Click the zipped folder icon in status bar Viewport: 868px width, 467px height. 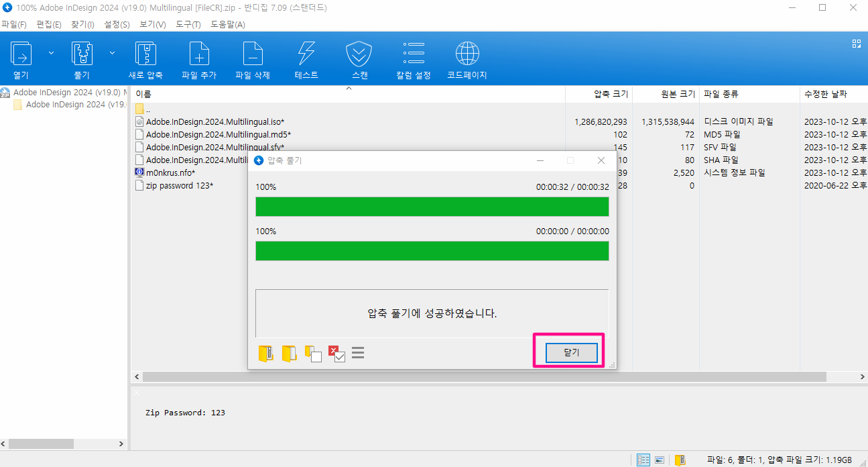coord(680,460)
